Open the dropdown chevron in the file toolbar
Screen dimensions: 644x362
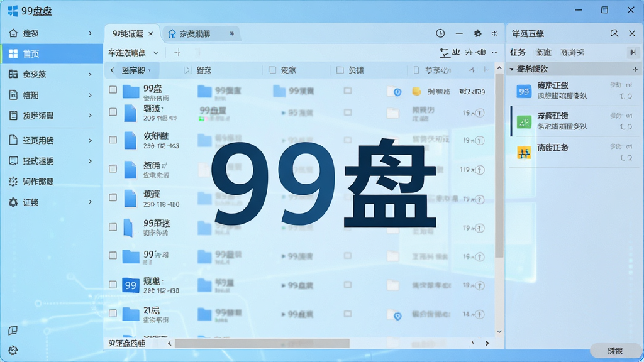(x=156, y=53)
